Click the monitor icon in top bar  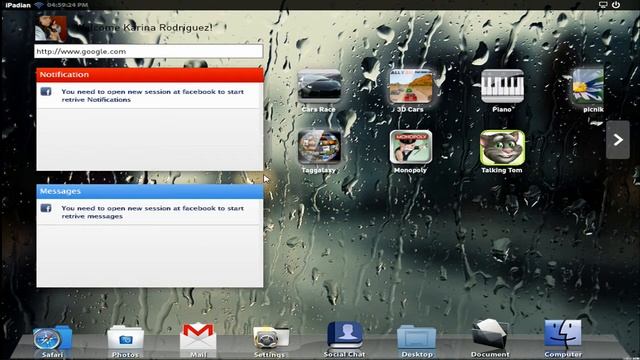pos(603,5)
